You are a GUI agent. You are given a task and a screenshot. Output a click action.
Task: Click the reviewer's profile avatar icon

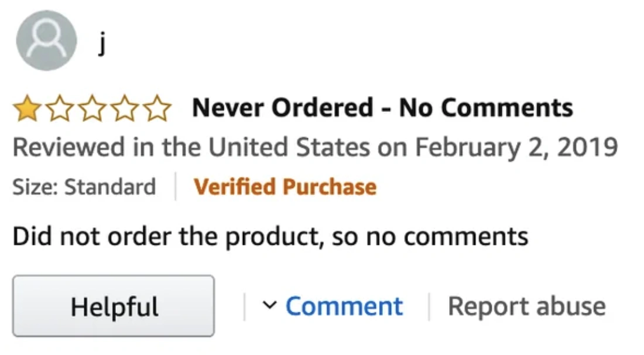point(46,41)
